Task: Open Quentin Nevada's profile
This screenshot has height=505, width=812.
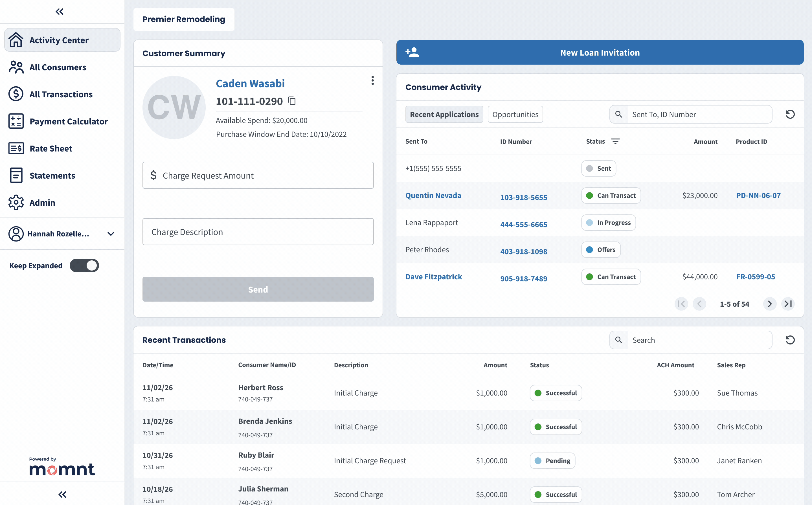Action: click(x=433, y=196)
